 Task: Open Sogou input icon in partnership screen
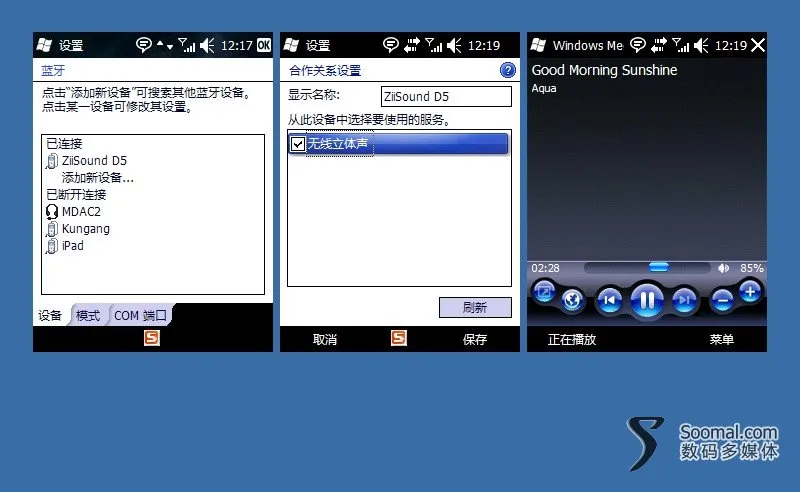(399, 338)
